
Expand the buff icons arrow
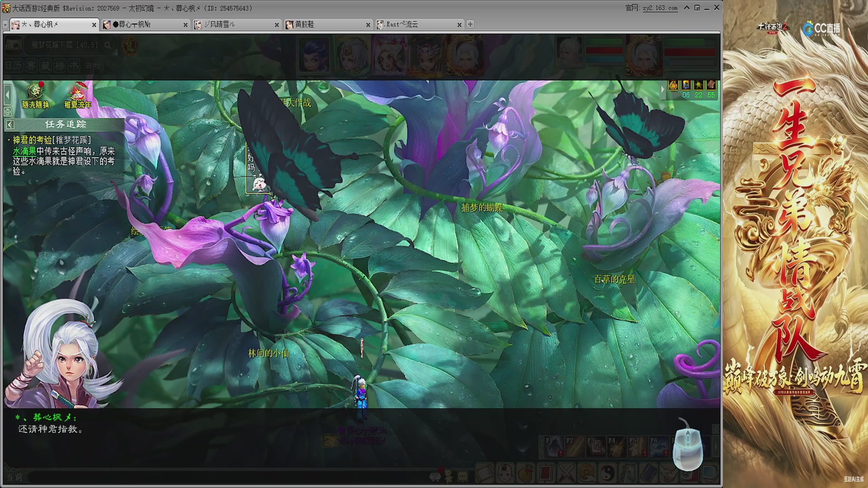(x=663, y=89)
